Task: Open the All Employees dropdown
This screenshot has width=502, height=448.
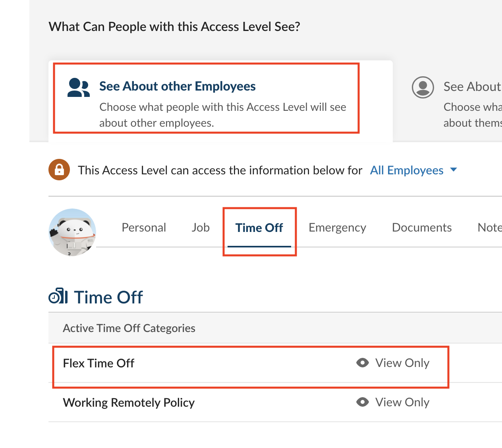Action: (407, 170)
